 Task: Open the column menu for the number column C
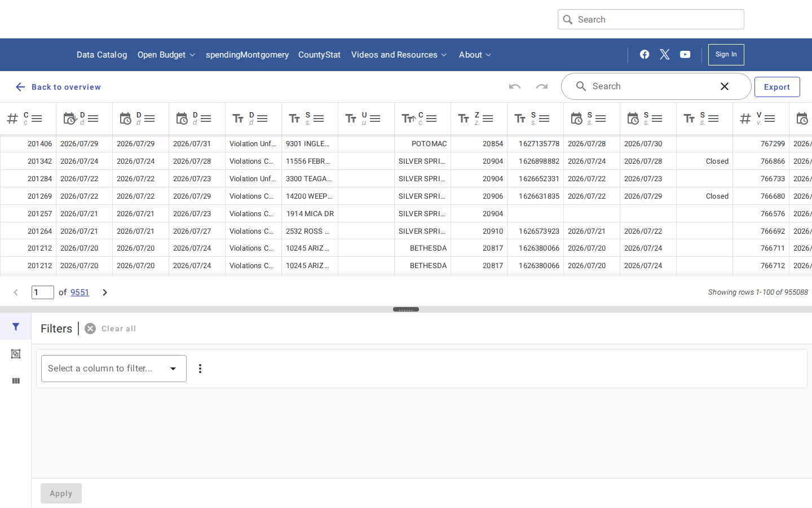[x=37, y=119]
